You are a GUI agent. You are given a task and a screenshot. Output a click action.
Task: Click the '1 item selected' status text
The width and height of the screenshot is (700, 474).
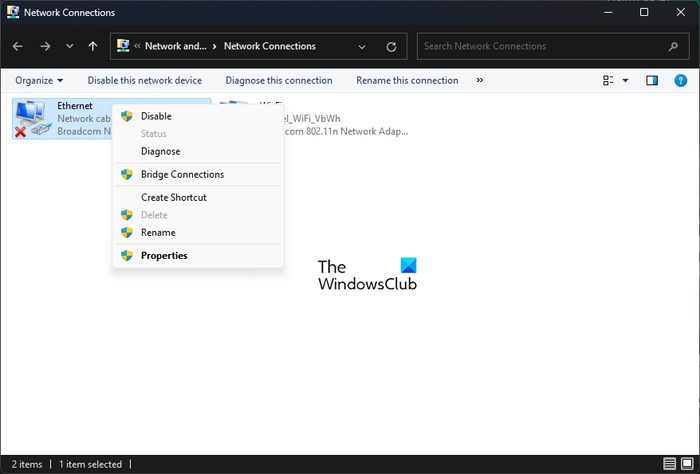click(x=90, y=464)
